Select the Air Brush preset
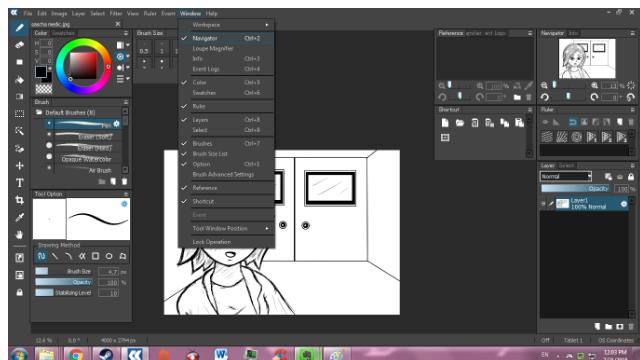 84,170
